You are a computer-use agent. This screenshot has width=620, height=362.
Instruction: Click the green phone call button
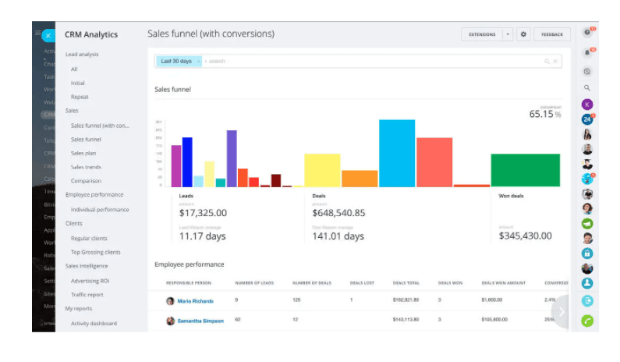pyautogui.click(x=587, y=321)
